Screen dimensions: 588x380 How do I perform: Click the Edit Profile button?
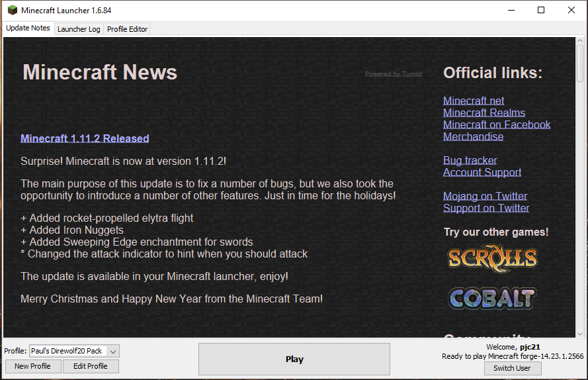point(90,366)
